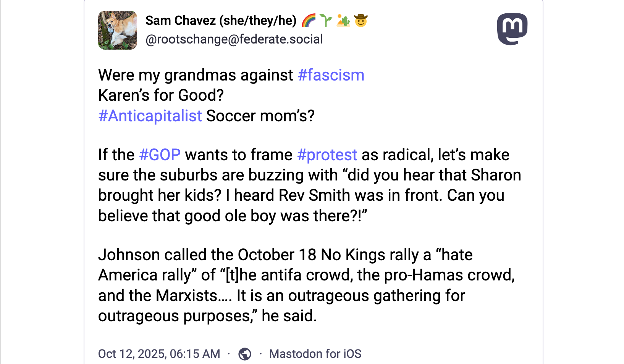Follow the #GOP hashtag link
The width and height of the screenshot is (624, 364).
click(160, 155)
